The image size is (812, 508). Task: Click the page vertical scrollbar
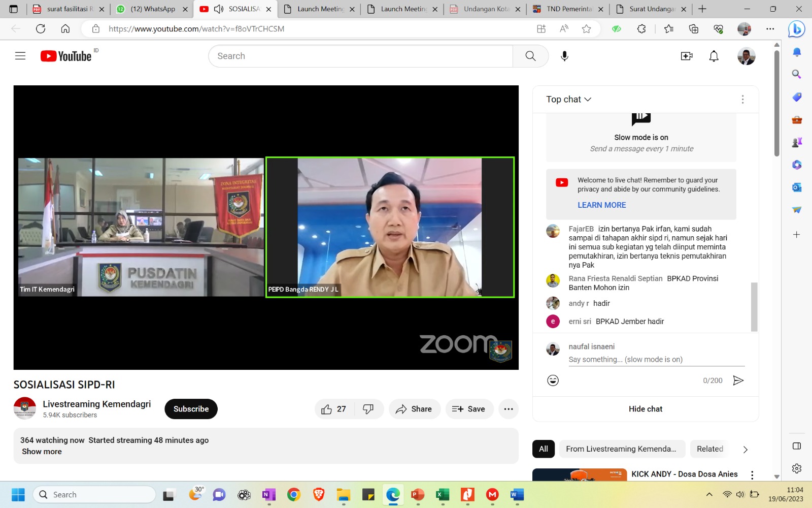pos(776,104)
